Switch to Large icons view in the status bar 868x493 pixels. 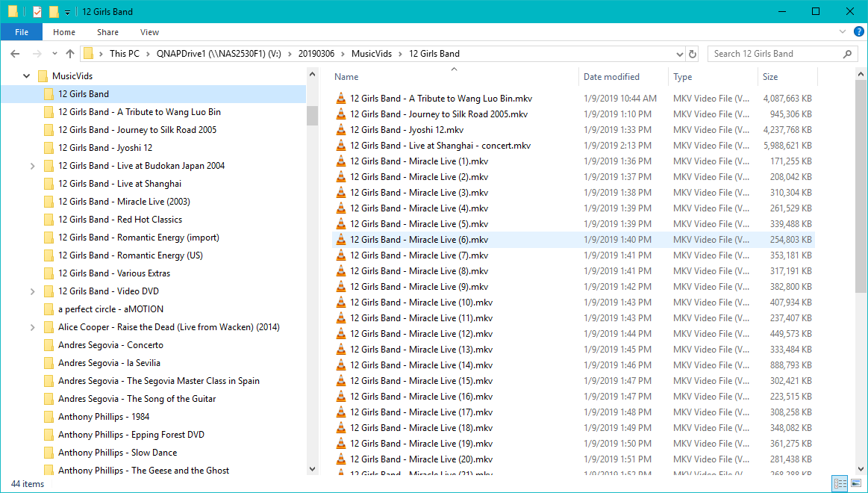pos(856,483)
